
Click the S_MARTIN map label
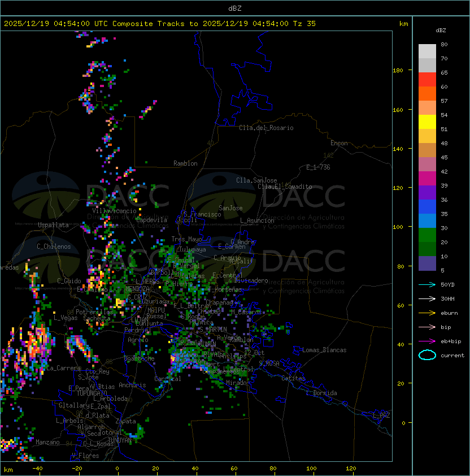[213, 330]
